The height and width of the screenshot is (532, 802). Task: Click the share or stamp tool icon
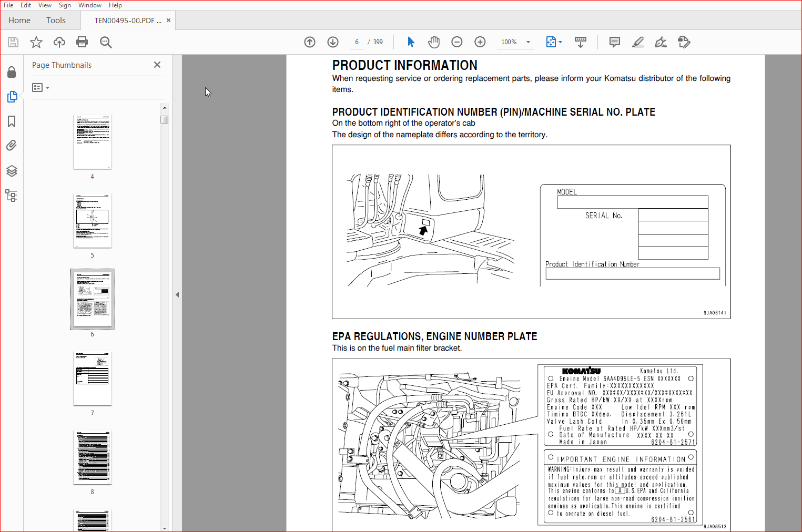coord(684,42)
